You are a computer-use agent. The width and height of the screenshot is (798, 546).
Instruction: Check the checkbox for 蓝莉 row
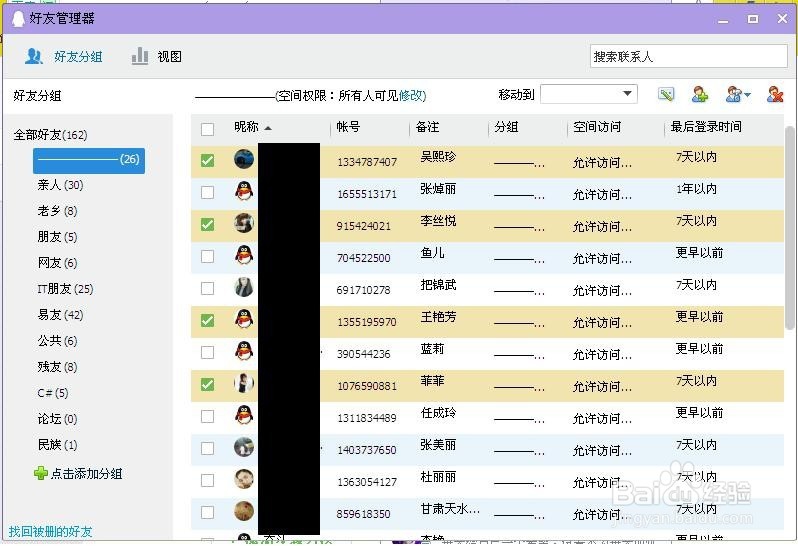pos(207,353)
